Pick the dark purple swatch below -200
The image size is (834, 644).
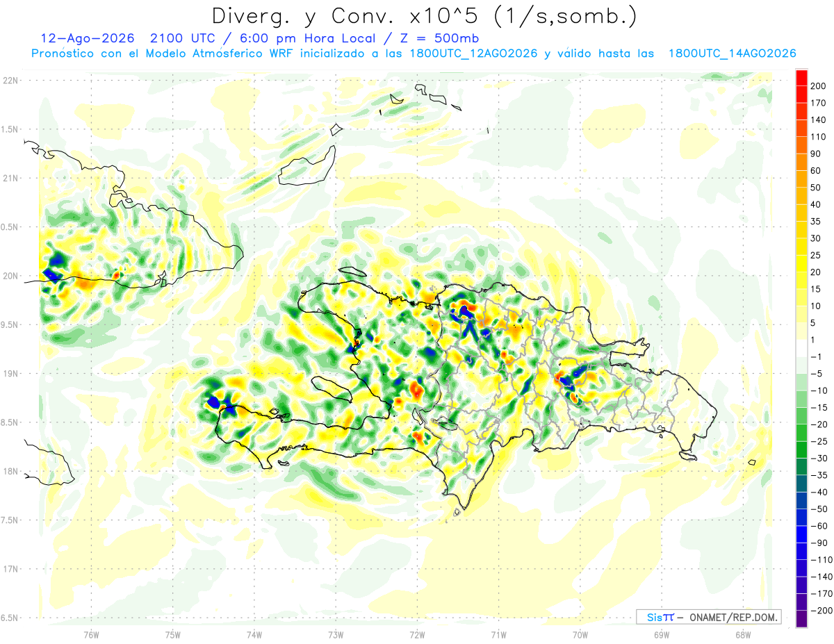click(x=801, y=618)
